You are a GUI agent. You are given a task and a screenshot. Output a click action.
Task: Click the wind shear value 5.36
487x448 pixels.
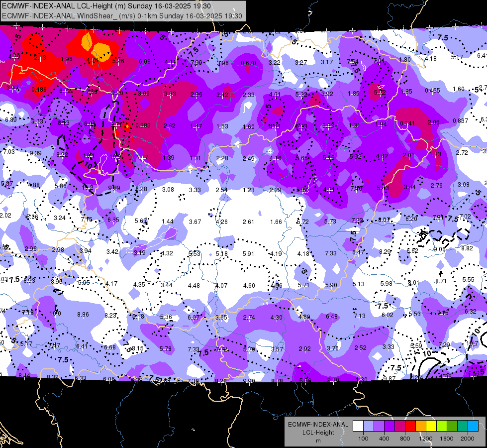tap(166, 317)
